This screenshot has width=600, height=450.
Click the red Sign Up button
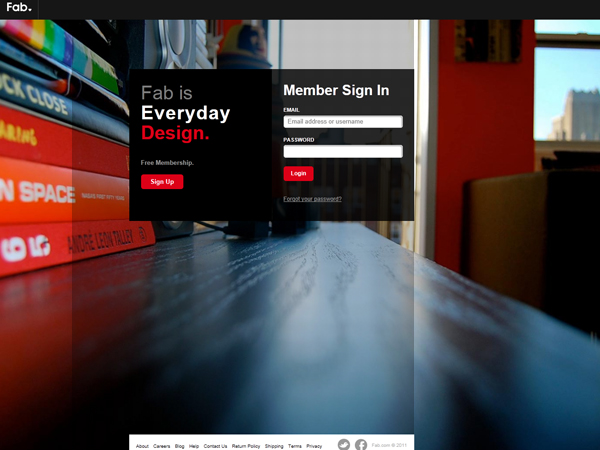tap(162, 182)
